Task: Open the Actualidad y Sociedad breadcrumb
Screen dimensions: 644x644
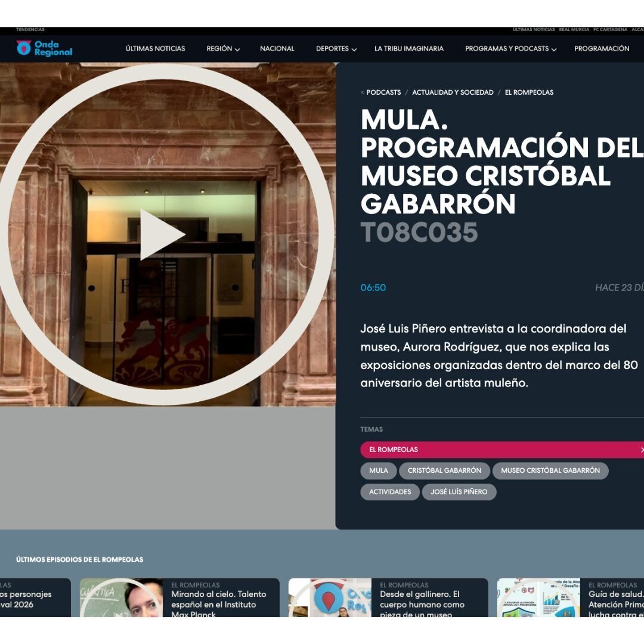Action: pos(453,92)
